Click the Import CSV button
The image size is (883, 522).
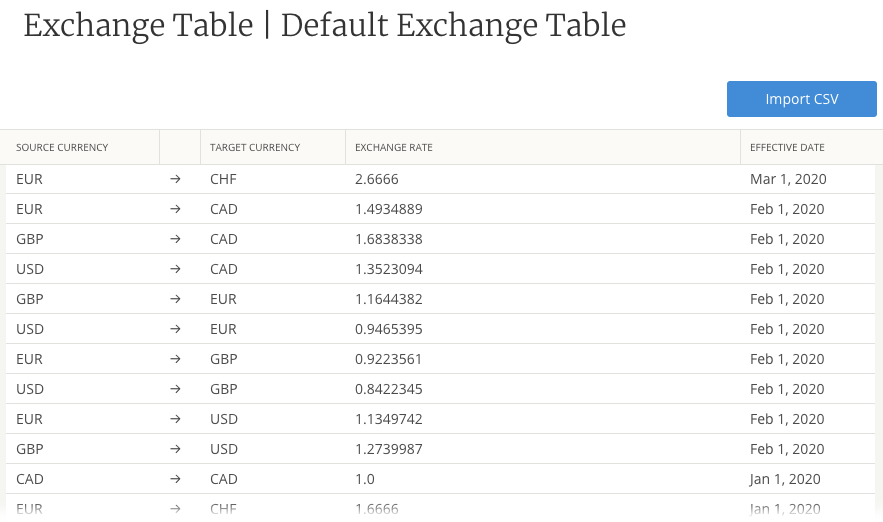[801, 99]
